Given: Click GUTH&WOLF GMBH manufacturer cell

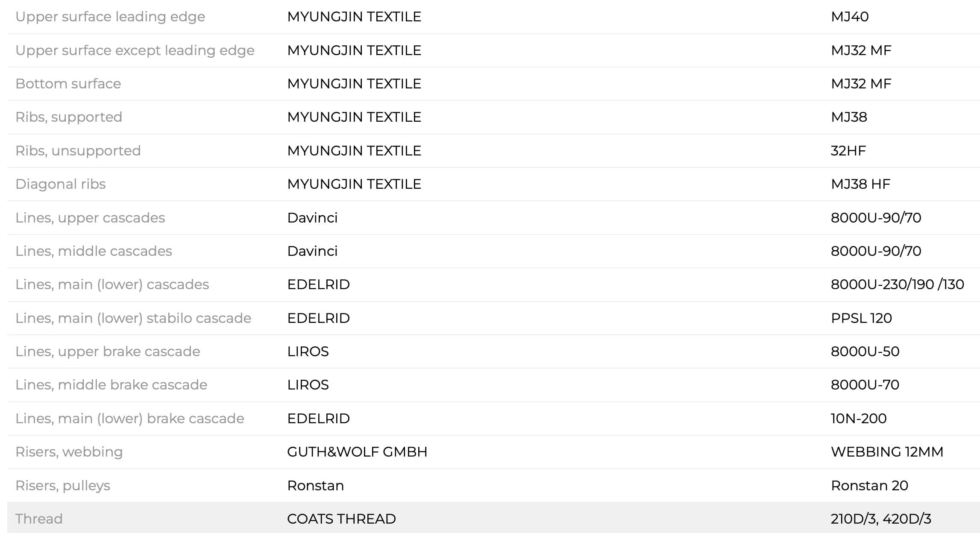Looking at the screenshot, I should click(357, 452).
